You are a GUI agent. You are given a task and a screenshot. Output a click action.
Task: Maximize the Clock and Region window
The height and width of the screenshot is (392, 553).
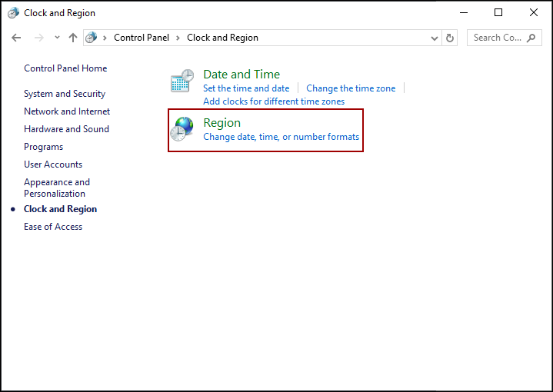(498, 13)
